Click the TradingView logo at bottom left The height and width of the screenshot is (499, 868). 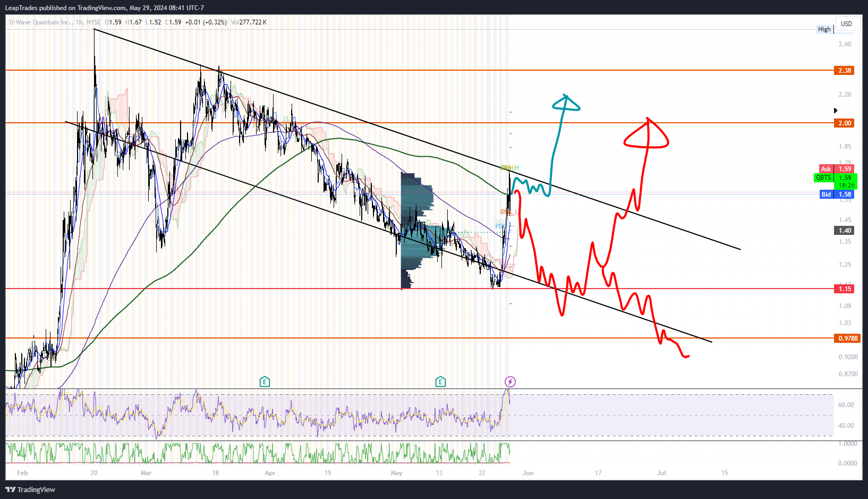(30, 489)
